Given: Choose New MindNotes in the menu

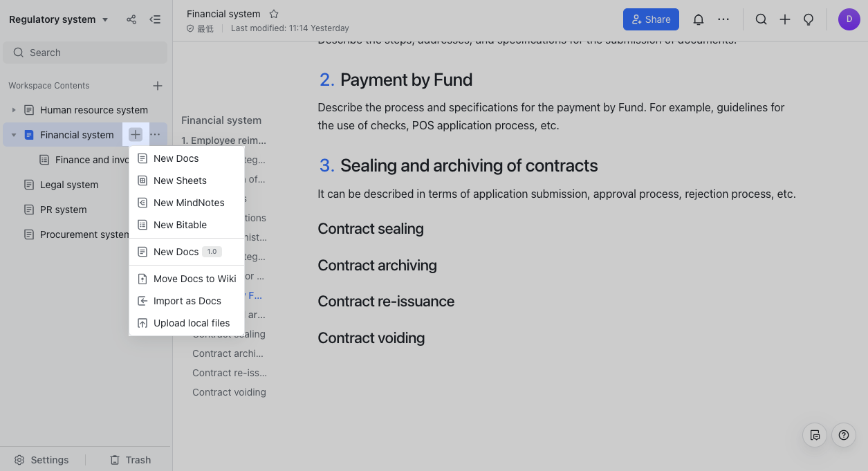Looking at the screenshot, I should coord(188,203).
